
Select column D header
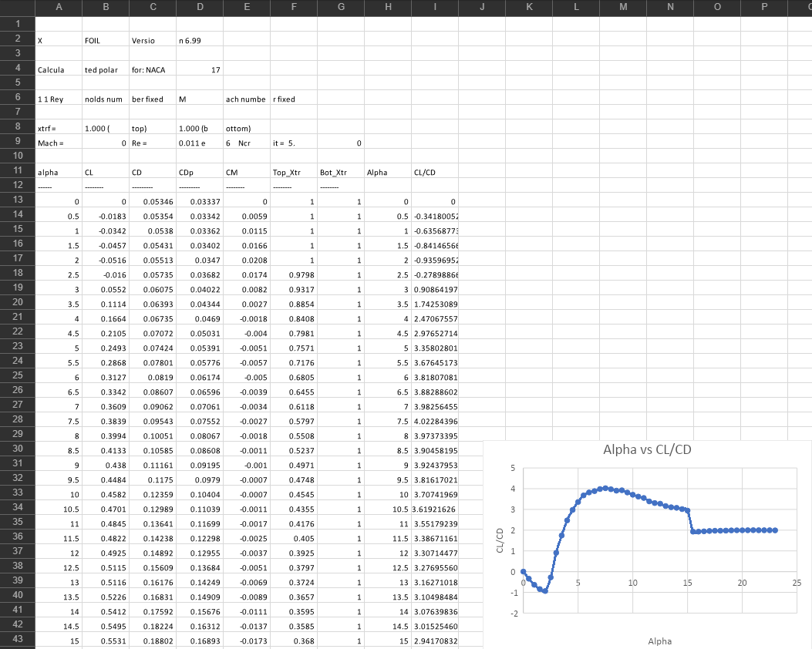200,7
